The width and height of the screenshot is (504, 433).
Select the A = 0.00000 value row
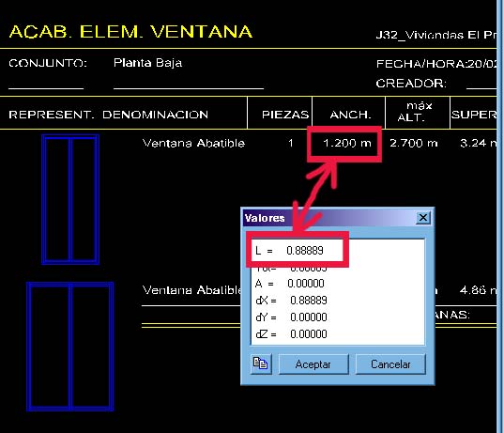click(338, 284)
